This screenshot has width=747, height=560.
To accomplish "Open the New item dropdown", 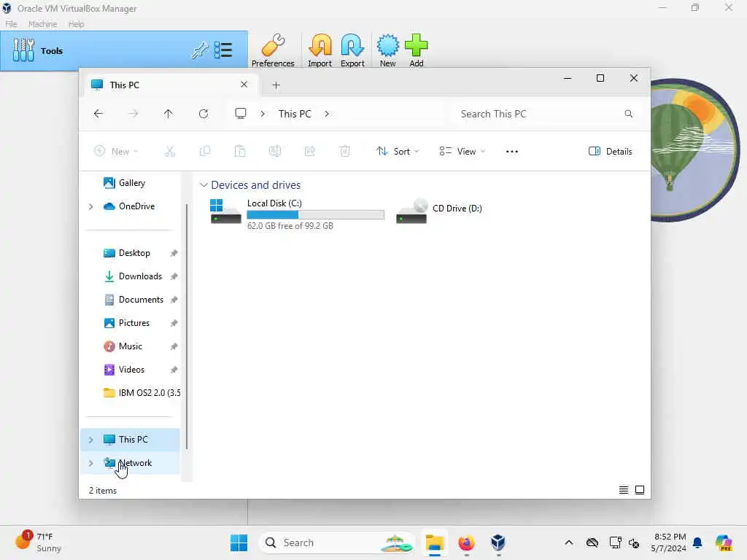I will click(116, 152).
